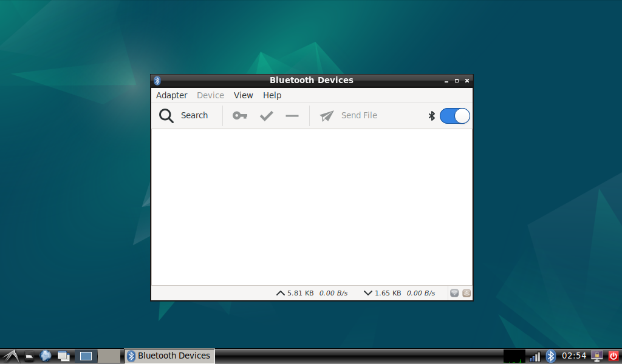Click the Search magnifier toolbar button
Screen dimensions: 622x364
(183, 116)
